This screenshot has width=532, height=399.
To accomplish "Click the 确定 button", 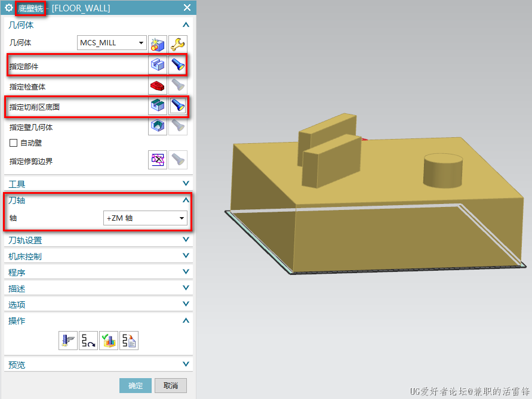I will (136, 385).
